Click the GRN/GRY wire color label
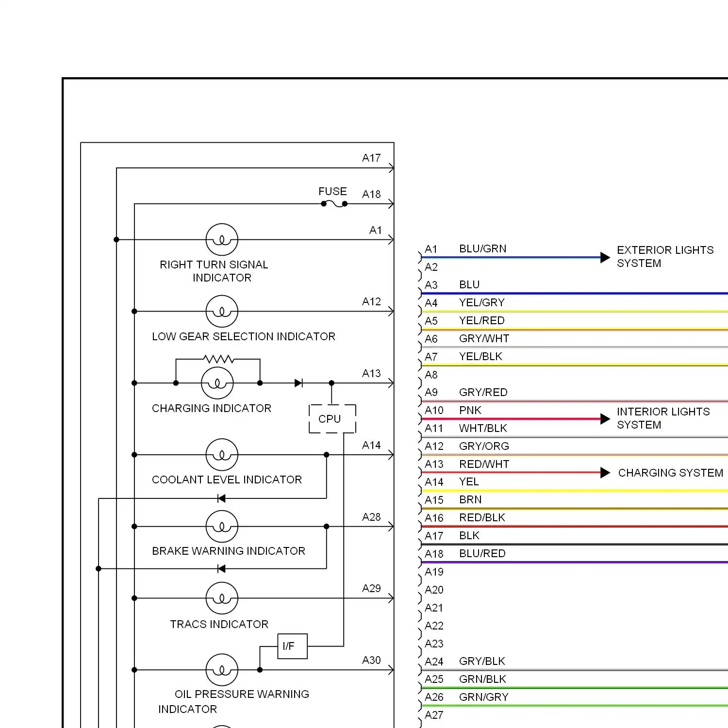728x728 pixels. [x=484, y=697]
